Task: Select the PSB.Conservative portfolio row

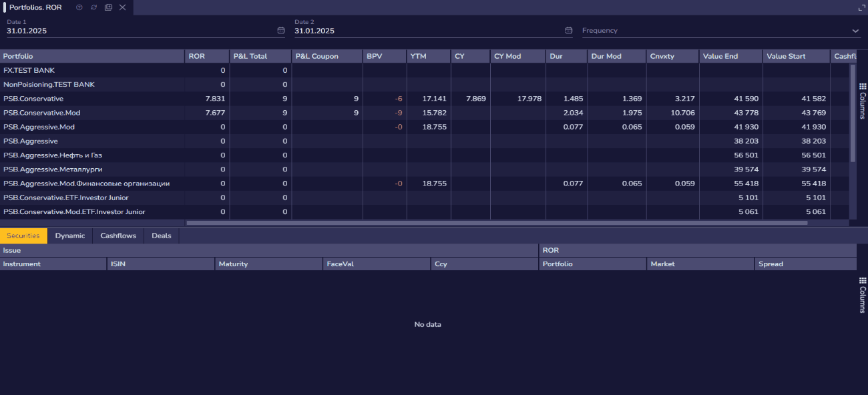Action: click(x=33, y=99)
